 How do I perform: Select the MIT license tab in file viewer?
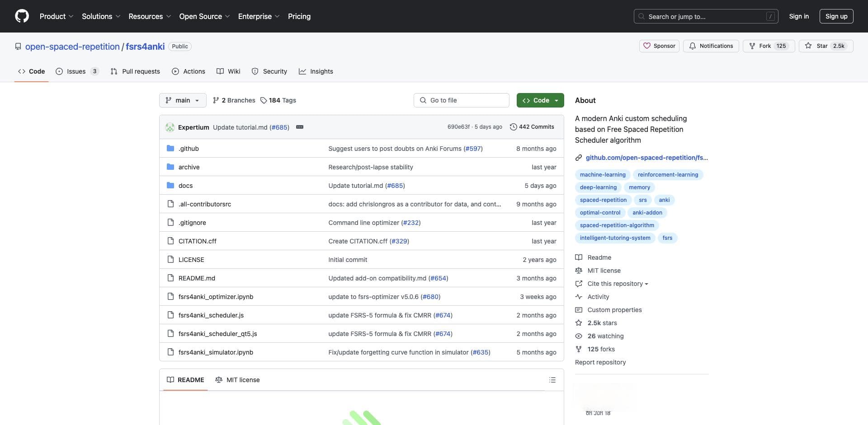point(238,380)
